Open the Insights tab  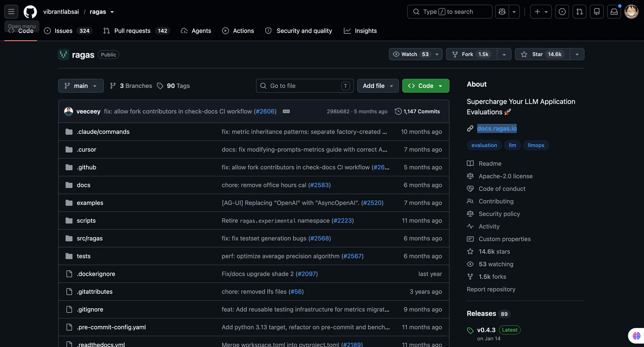[x=360, y=31]
